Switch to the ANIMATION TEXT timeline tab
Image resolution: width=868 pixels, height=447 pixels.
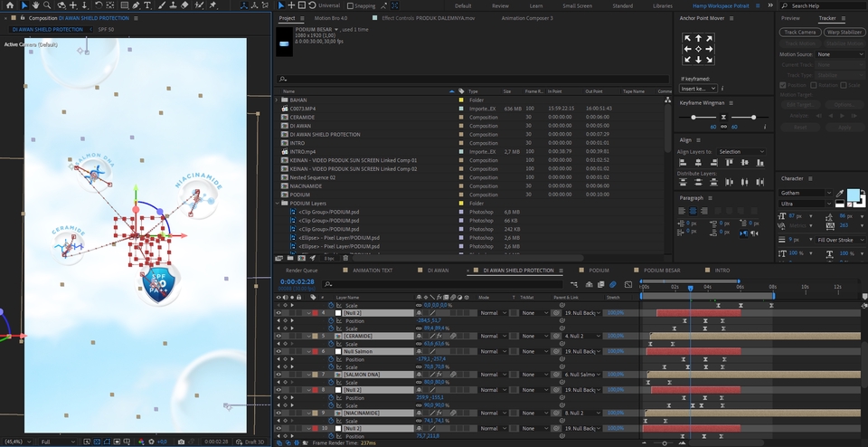pos(373,271)
